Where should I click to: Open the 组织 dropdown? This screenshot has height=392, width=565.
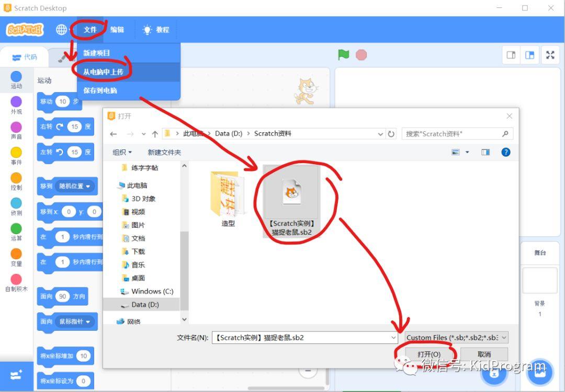click(122, 152)
